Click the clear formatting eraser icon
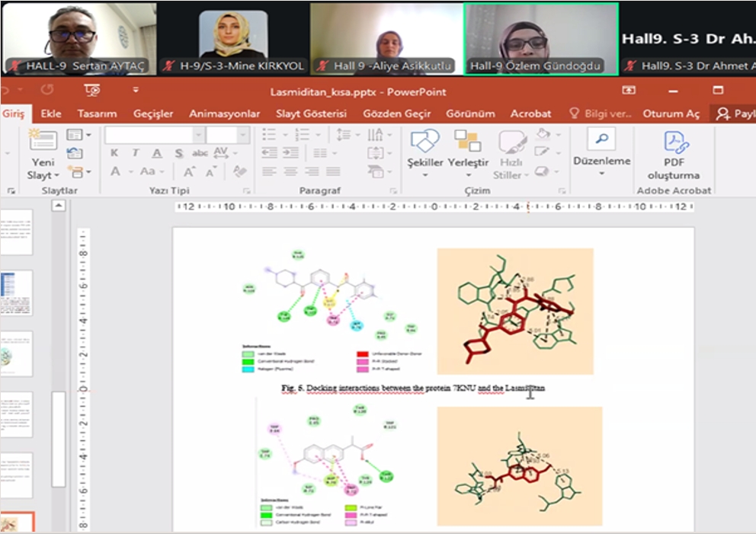Viewport: 756px width, 534px height. point(239,171)
